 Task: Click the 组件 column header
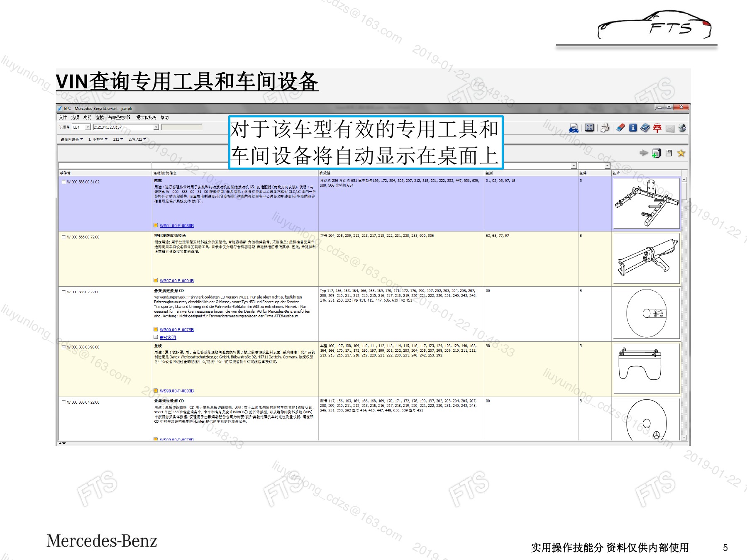tap(595, 173)
